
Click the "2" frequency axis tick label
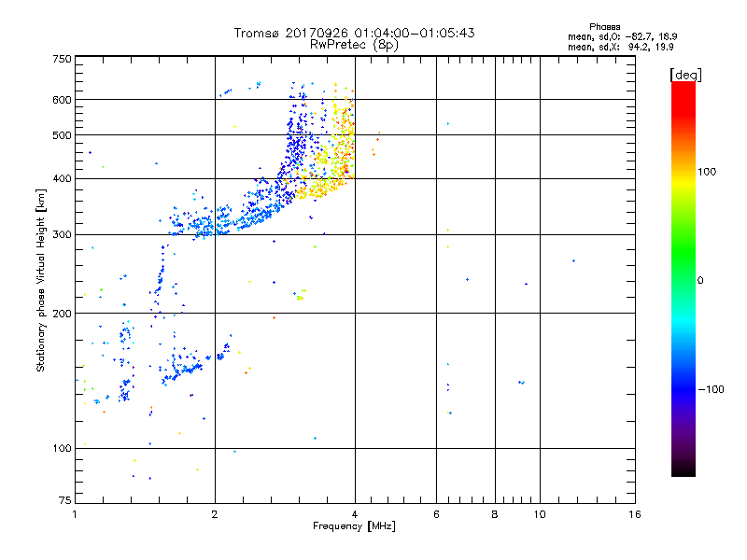[x=215, y=514]
